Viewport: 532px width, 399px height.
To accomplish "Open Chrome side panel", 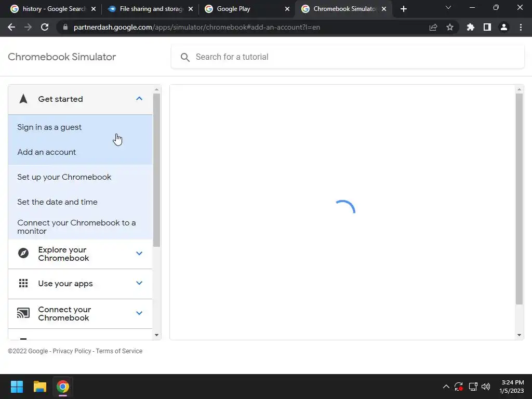I will point(487,27).
